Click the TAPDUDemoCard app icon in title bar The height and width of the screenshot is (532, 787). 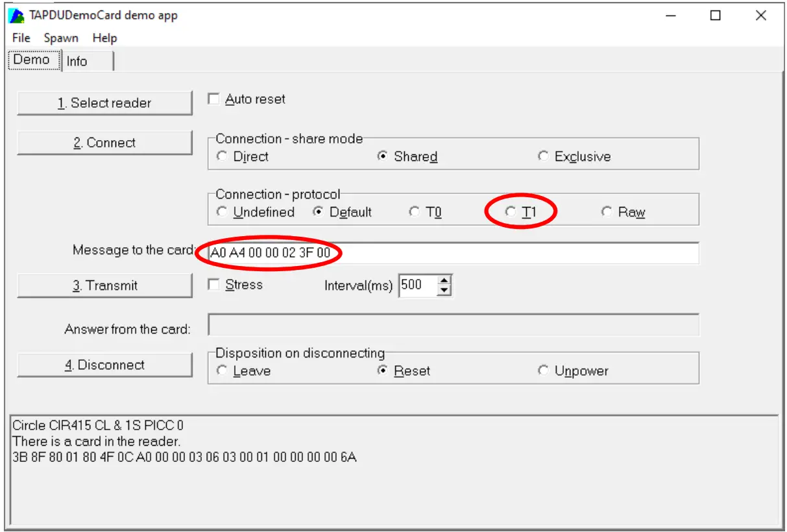coord(16,16)
